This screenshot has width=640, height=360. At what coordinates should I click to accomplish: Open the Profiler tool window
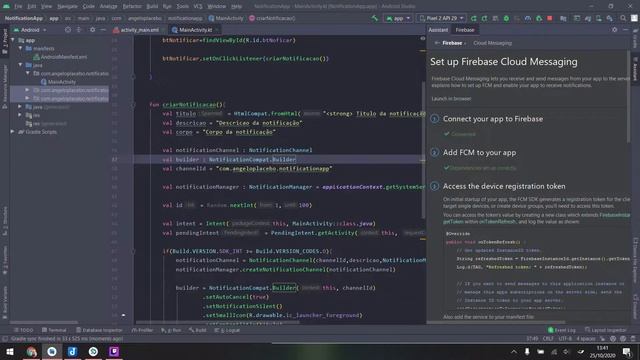(x=142, y=330)
